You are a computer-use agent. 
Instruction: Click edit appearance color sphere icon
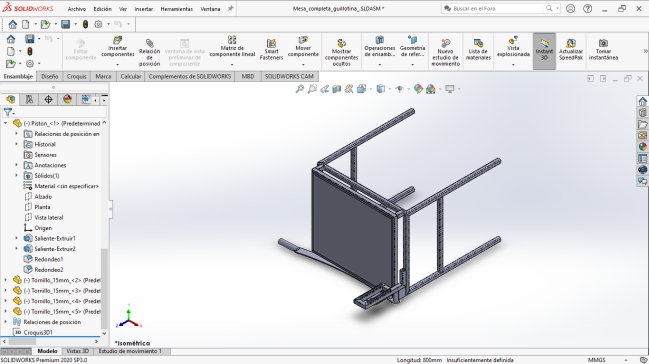click(x=418, y=89)
